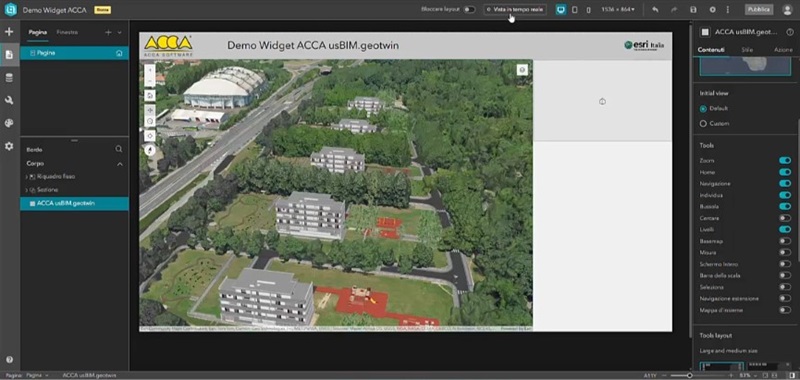800x380 pixels.
Task: Click the preview circle icon beside Save
Action: tap(712, 10)
